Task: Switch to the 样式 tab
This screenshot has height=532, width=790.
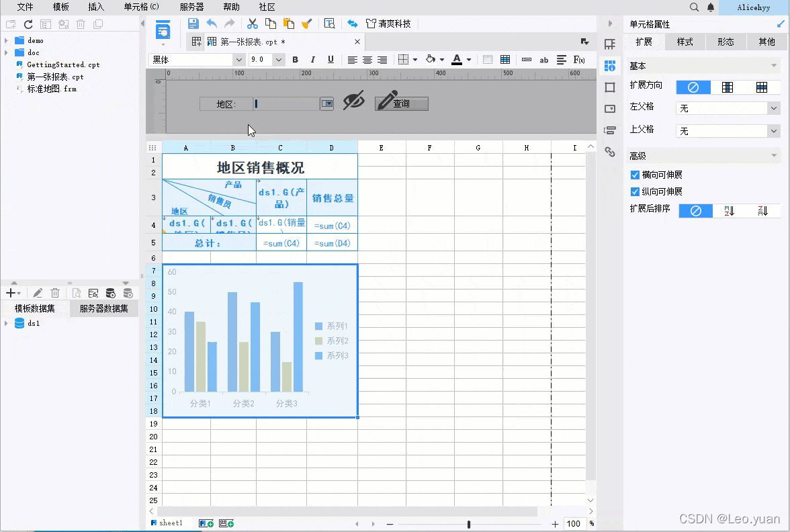Action: coord(685,42)
